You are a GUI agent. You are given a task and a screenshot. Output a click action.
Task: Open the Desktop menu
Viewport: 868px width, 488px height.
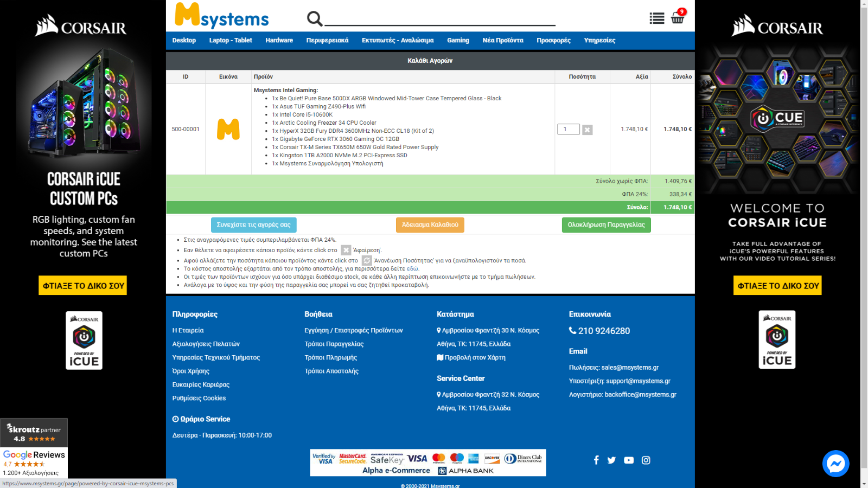[x=184, y=40]
